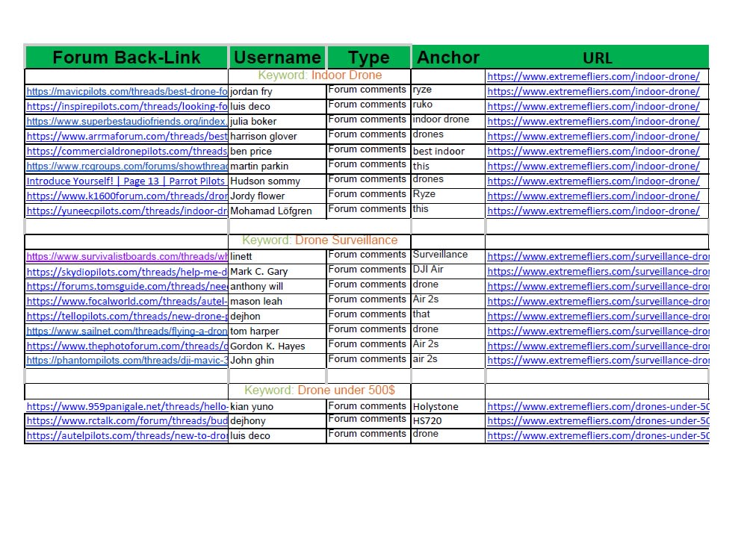The width and height of the screenshot is (747, 560).
Task: Select the Username column header
Action: [278, 57]
